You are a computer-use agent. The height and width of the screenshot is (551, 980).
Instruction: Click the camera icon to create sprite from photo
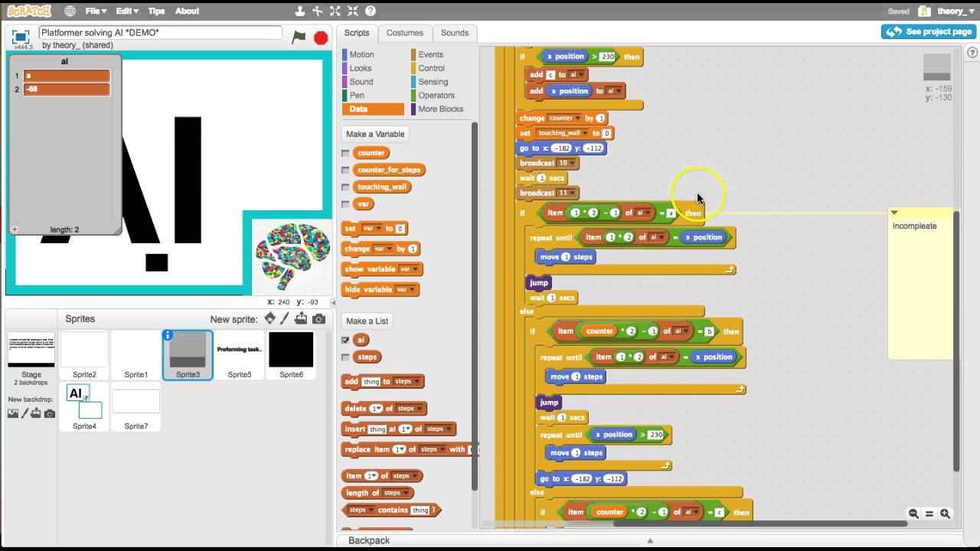319,319
